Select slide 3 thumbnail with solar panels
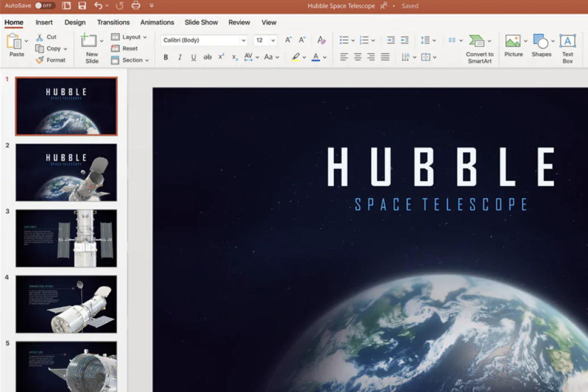Screen dimensions: 588x392 coord(66,238)
